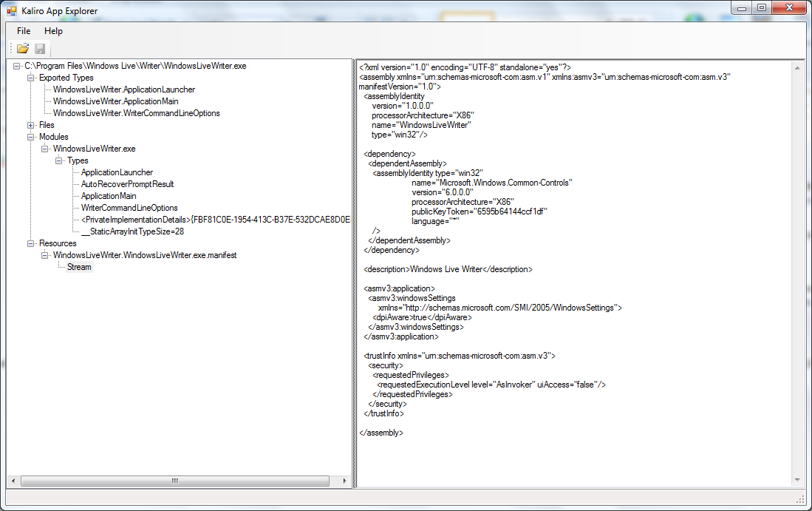The height and width of the screenshot is (511, 812).
Task: Click the manifest pane scroll down arrow
Action: (797, 480)
